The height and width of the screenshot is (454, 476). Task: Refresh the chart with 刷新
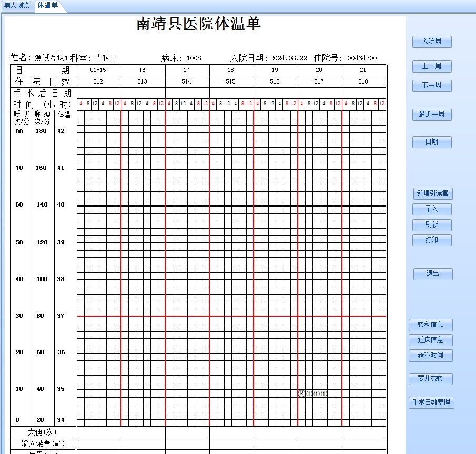click(x=432, y=225)
